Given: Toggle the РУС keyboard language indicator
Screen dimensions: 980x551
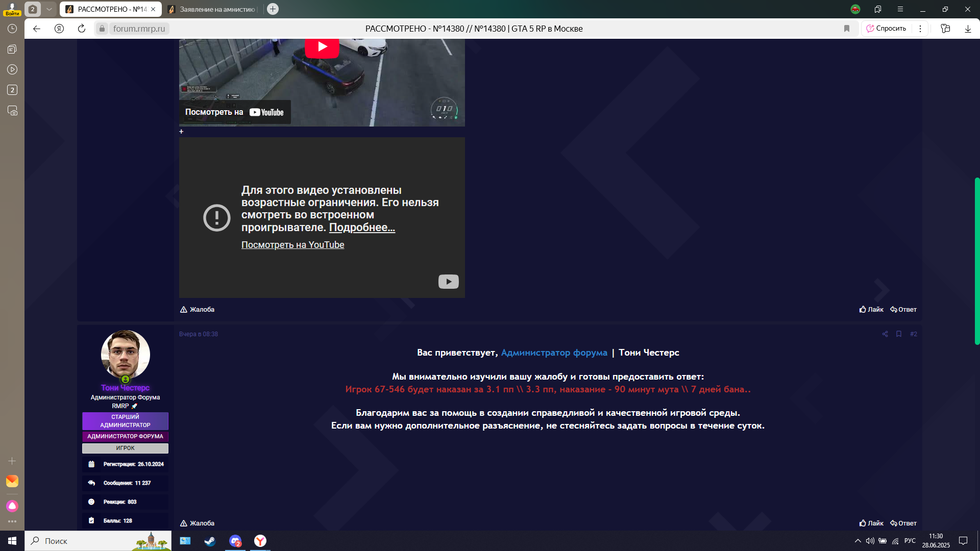Looking at the screenshot, I should 910,541.
